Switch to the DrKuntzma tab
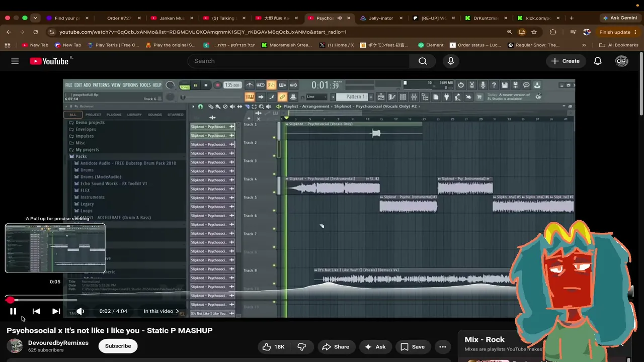This screenshot has height=362, width=644. 486,18
